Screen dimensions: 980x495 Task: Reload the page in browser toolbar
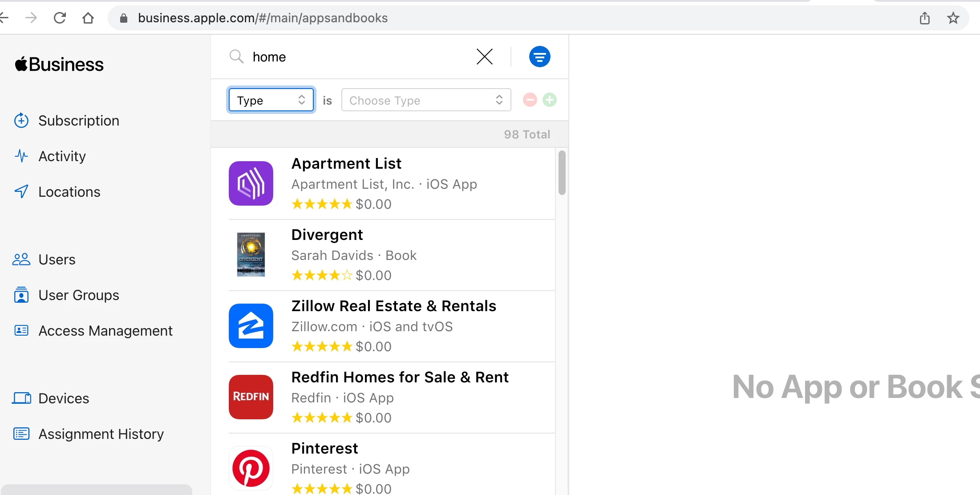pyautogui.click(x=60, y=18)
